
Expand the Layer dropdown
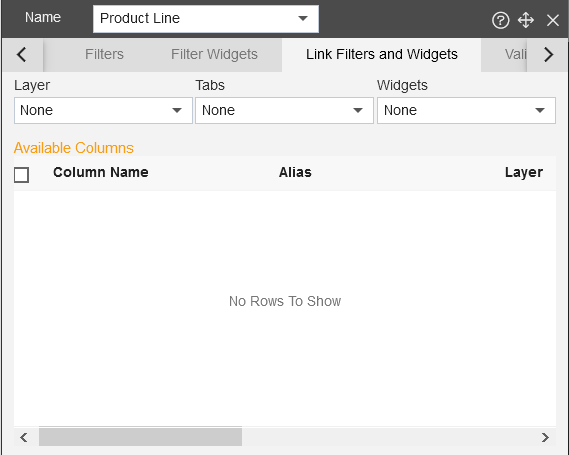click(x=103, y=110)
